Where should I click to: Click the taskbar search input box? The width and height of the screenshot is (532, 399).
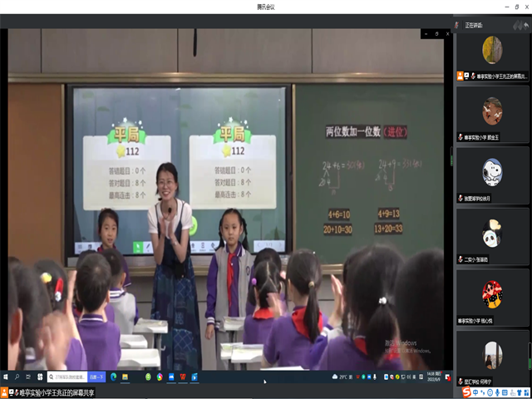[67, 377]
